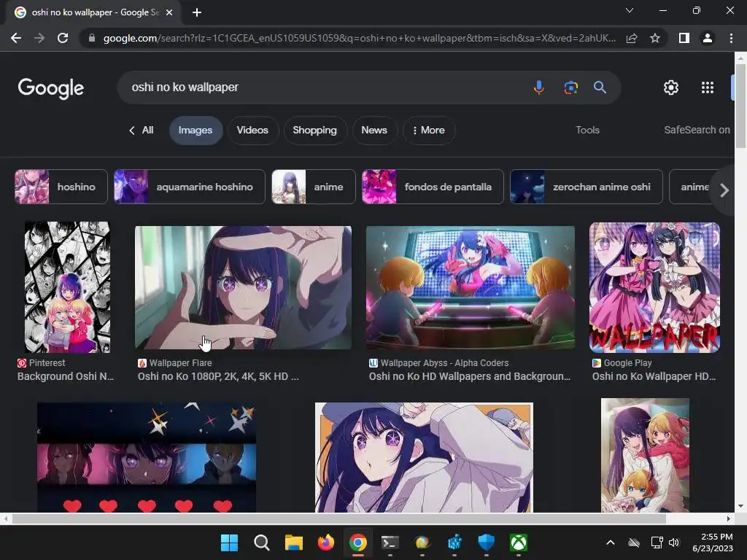747x560 pixels.
Task: Show more chips with right arrow
Action: click(724, 190)
